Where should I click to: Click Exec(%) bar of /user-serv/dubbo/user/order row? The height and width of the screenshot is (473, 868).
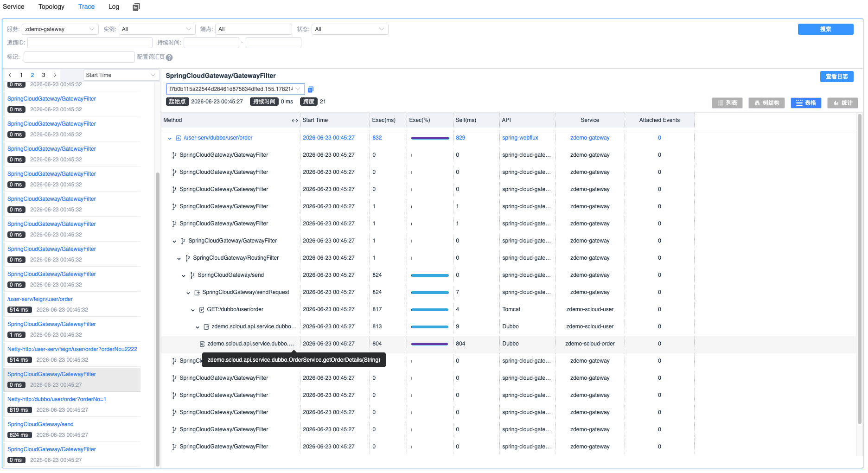tap(430, 138)
